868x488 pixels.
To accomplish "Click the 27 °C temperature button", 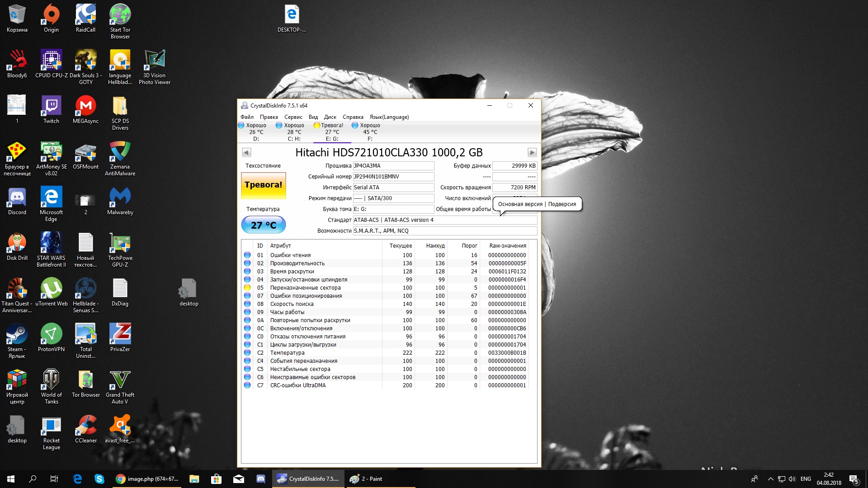I will [x=263, y=225].
